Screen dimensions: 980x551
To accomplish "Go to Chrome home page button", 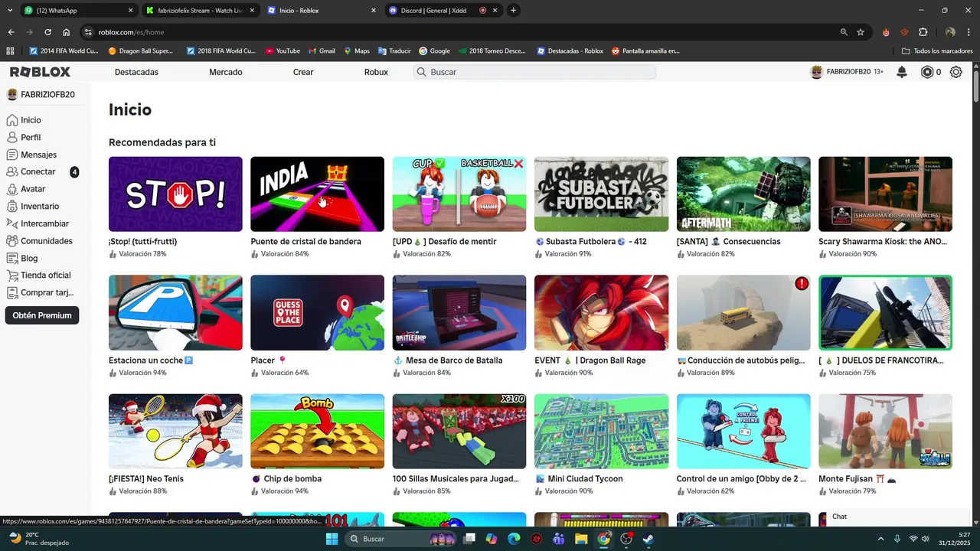I will pyautogui.click(x=67, y=32).
